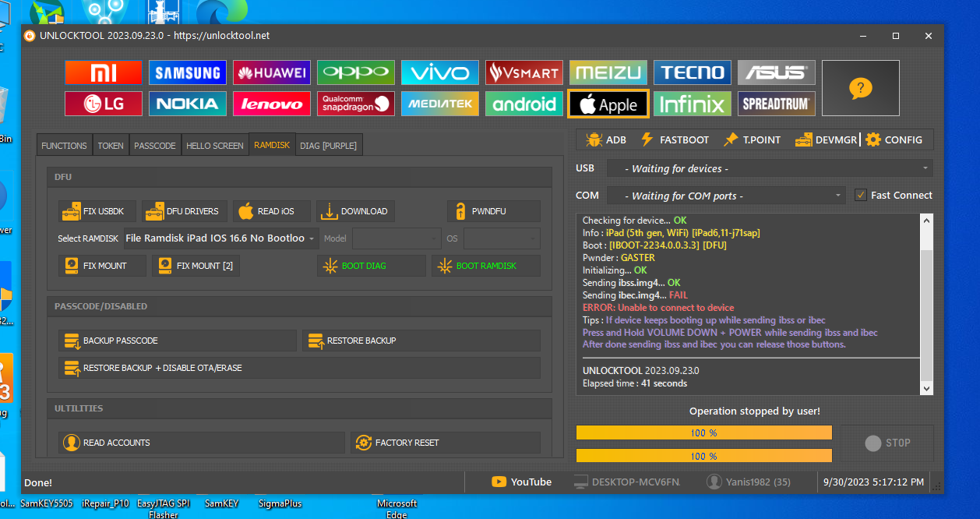Select the Lenovo brand tile
The width and height of the screenshot is (980, 519).
click(x=272, y=104)
